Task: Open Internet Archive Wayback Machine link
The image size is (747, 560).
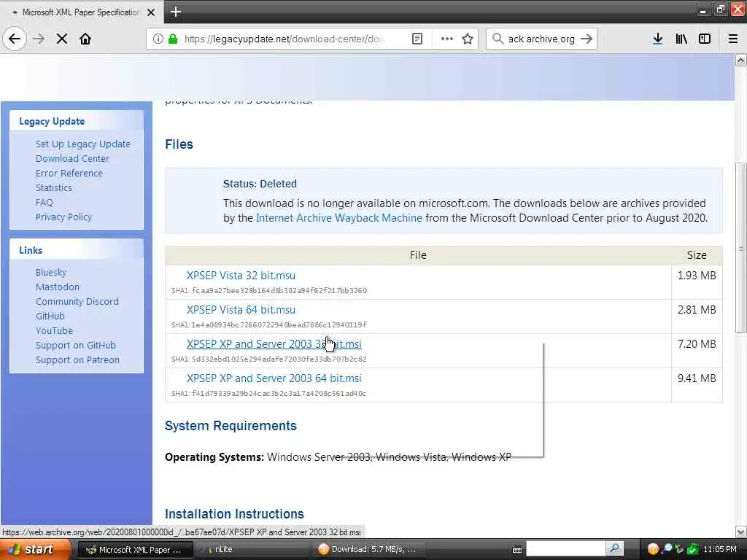Action: point(338,218)
